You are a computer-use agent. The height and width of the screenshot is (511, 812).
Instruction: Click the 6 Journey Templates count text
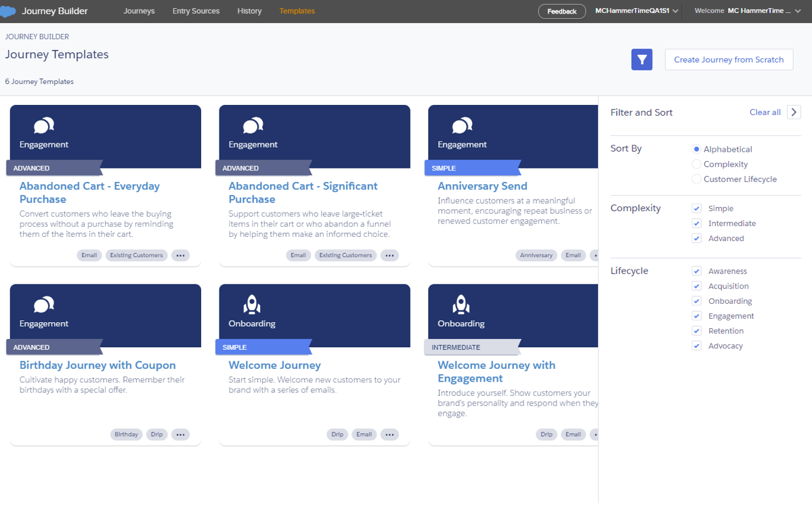39,81
